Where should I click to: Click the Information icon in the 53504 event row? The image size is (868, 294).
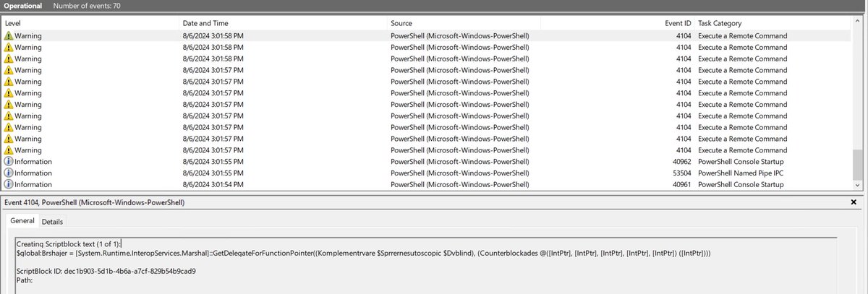pyautogui.click(x=9, y=173)
